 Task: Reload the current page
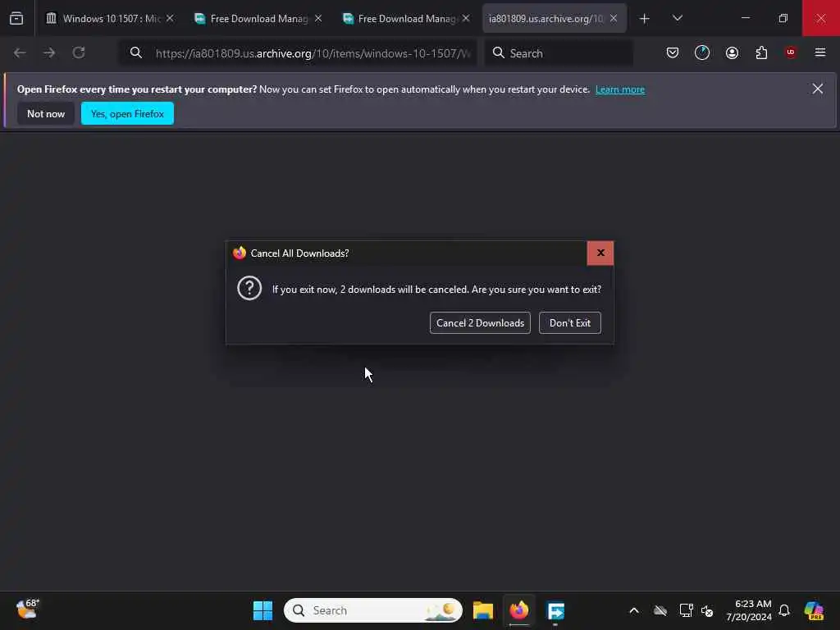[x=79, y=52]
